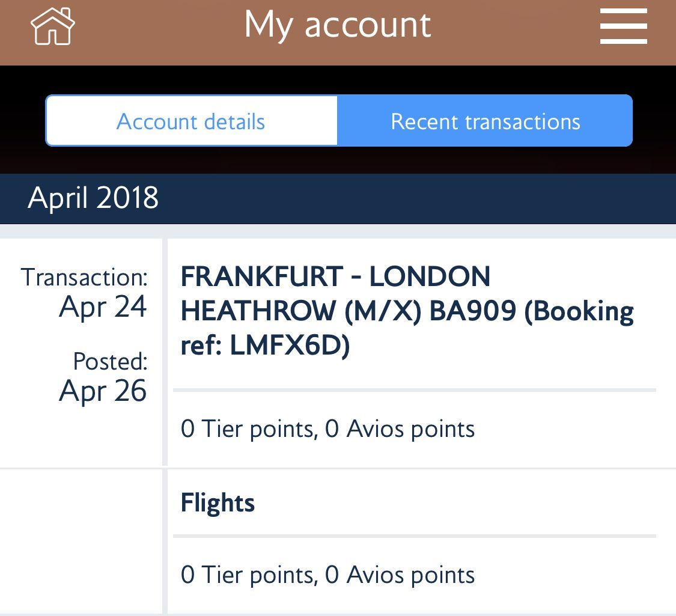
Task: Tap the home icon in the header
Action: coord(53,26)
